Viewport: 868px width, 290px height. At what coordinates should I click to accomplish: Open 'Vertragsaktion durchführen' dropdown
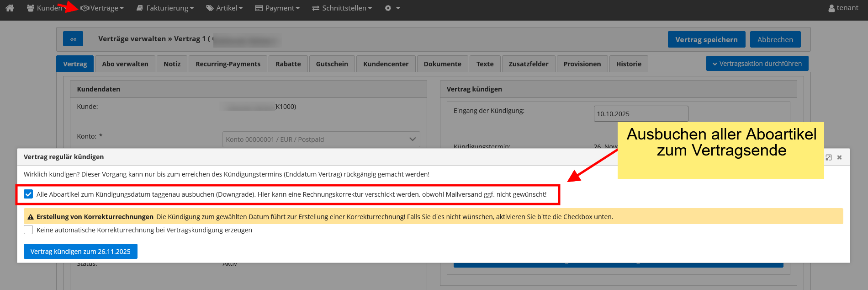(757, 64)
